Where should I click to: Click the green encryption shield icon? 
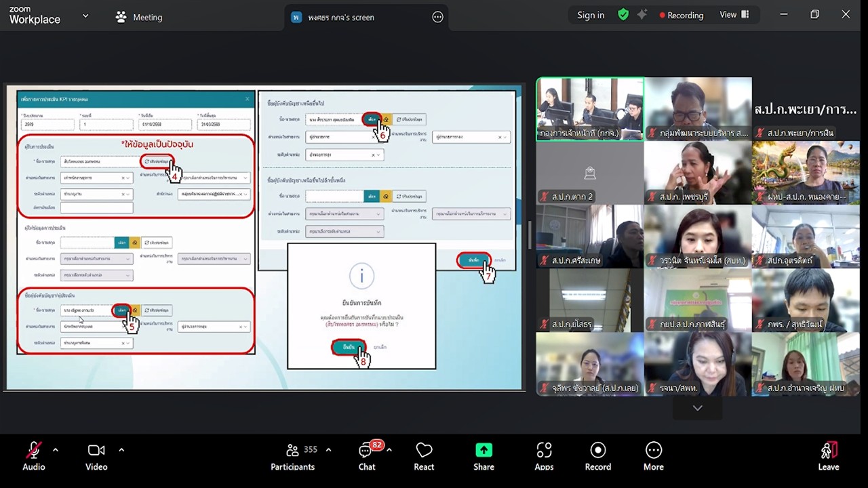click(623, 15)
